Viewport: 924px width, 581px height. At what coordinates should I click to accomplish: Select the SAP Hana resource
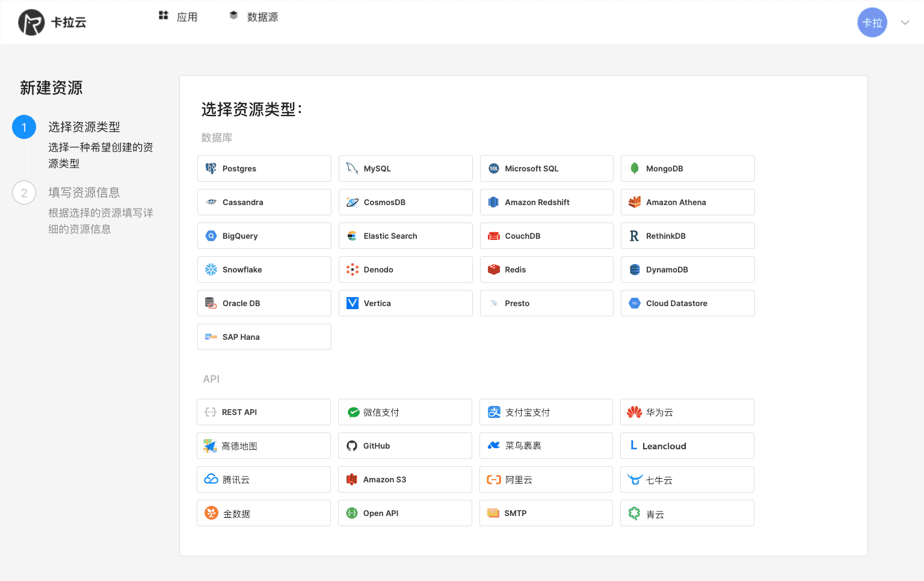(x=264, y=337)
